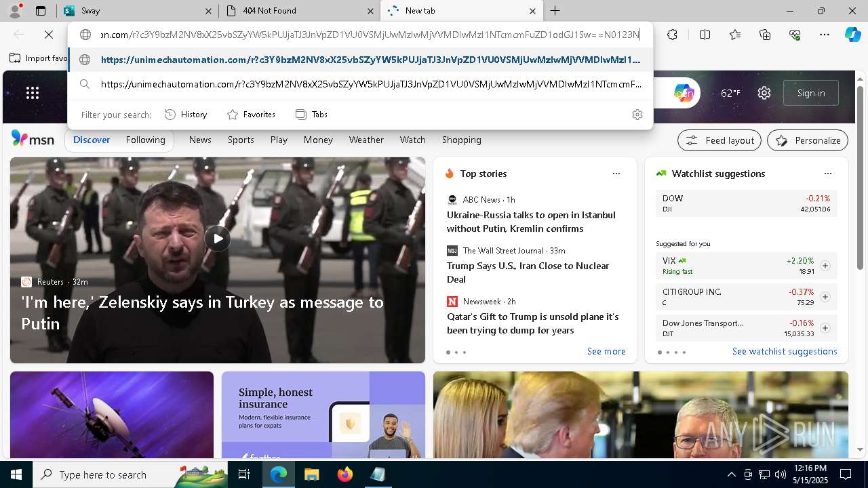
Task: Click the Personalize button
Action: (x=808, y=140)
